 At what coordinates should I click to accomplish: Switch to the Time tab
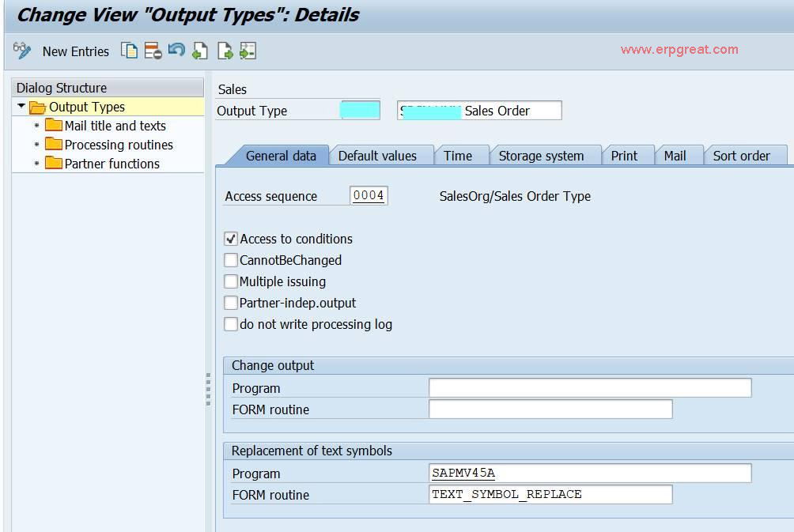458,156
